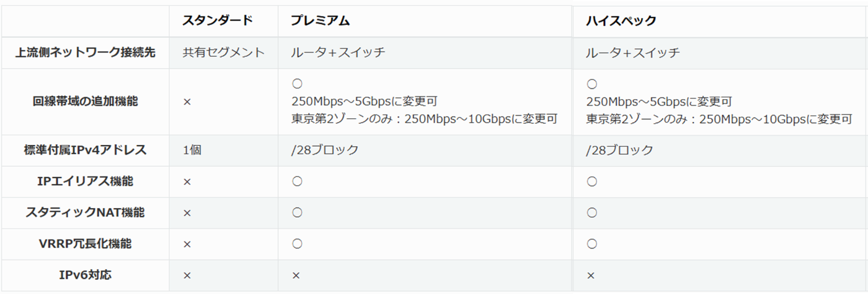This screenshot has width=868, height=294.
Task: Click the プレミアム column header
Action: [321, 21]
